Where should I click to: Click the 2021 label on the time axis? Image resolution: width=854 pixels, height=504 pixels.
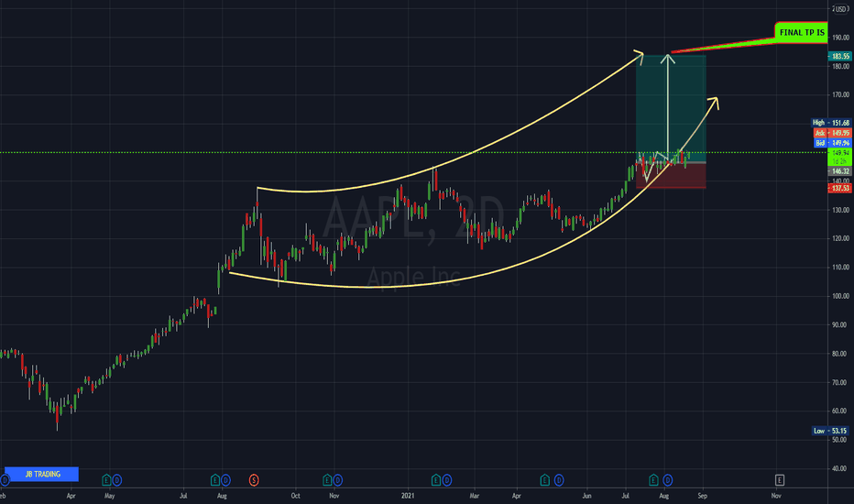408,496
